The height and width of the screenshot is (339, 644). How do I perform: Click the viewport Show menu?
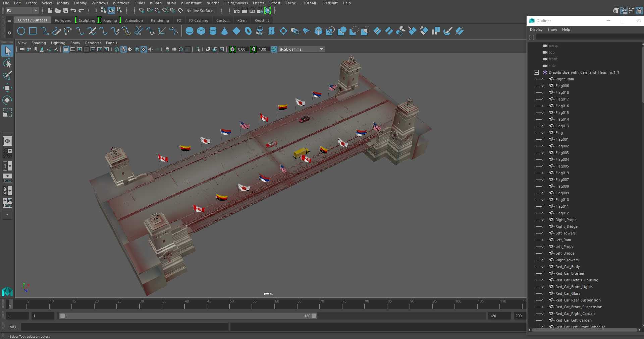(75, 43)
